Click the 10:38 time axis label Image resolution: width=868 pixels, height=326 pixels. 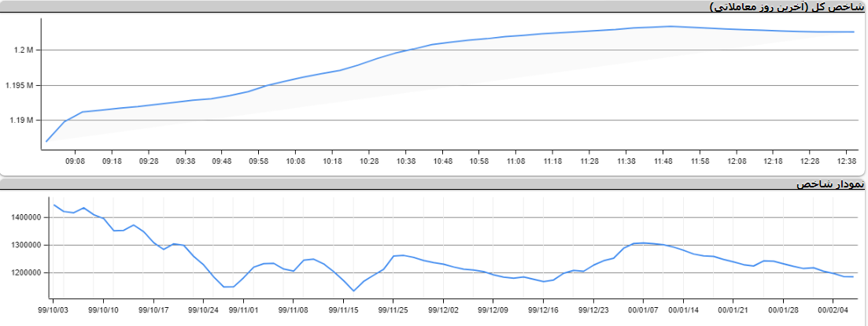coord(405,161)
